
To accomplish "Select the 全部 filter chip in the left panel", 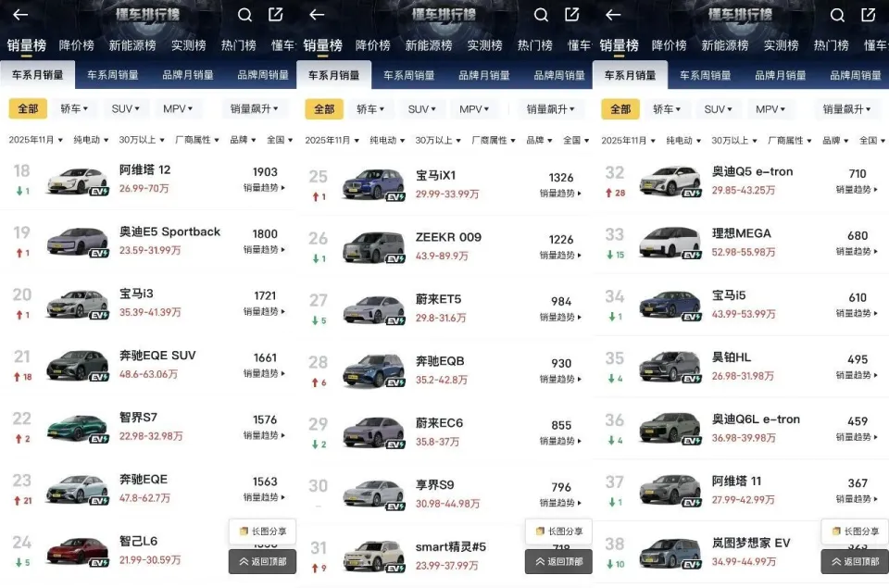I will pyautogui.click(x=28, y=109).
